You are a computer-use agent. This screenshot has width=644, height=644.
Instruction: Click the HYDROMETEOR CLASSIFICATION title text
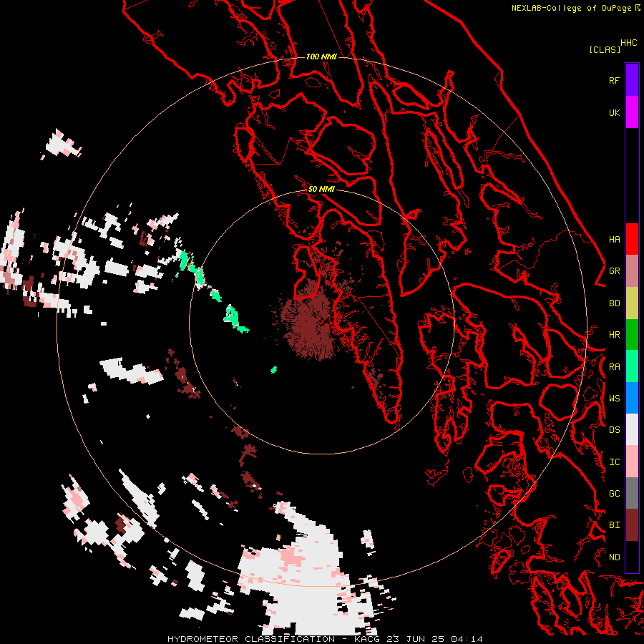click(251, 639)
